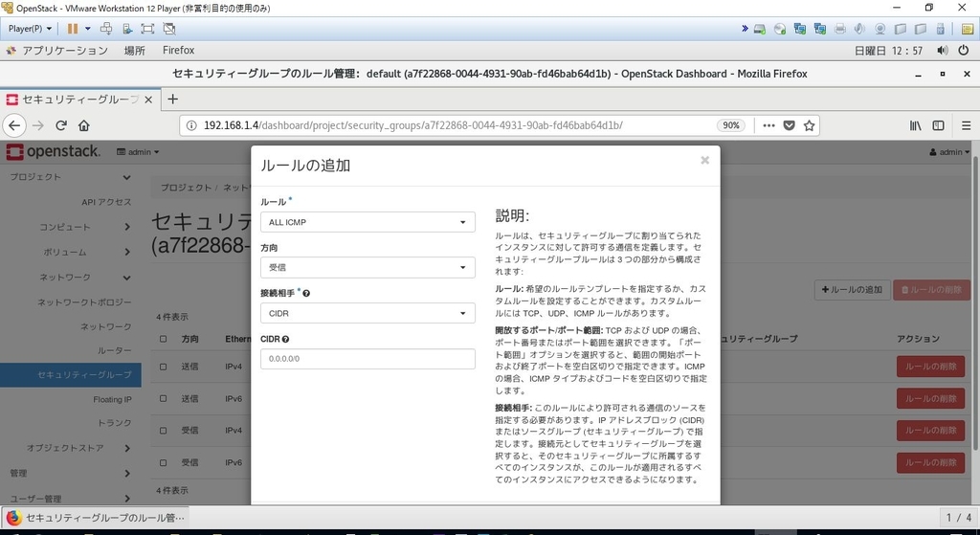The height and width of the screenshot is (535, 980).
Task: Click Send Ctrl+Alt+Del icon in VMware toolbar
Action: tap(106, 28)
